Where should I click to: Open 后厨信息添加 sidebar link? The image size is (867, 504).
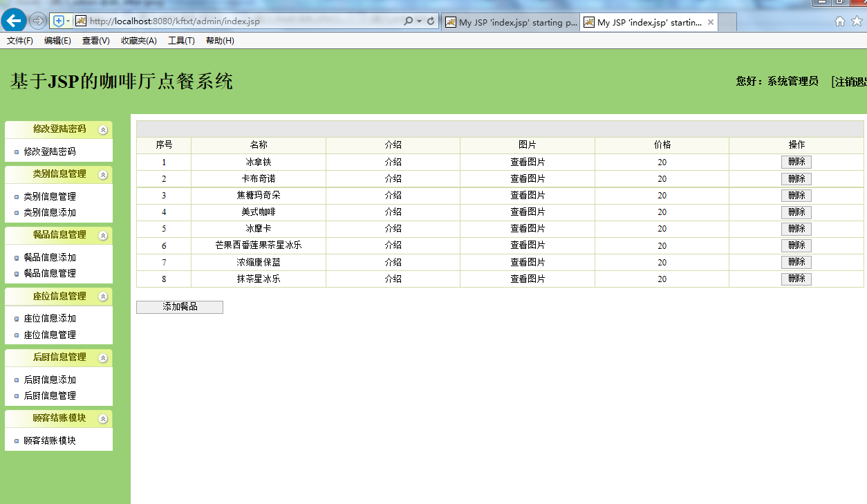point(50,380)
